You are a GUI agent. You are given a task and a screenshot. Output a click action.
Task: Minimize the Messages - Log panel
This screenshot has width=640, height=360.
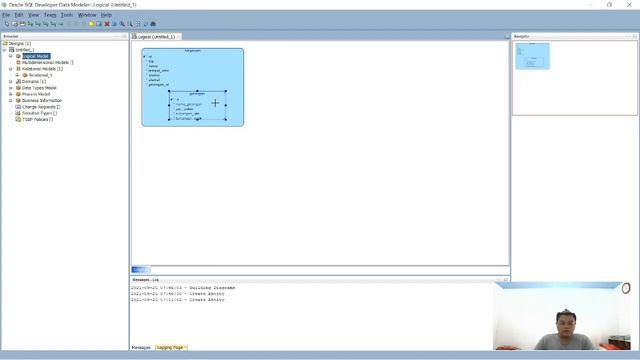[499, 280]
